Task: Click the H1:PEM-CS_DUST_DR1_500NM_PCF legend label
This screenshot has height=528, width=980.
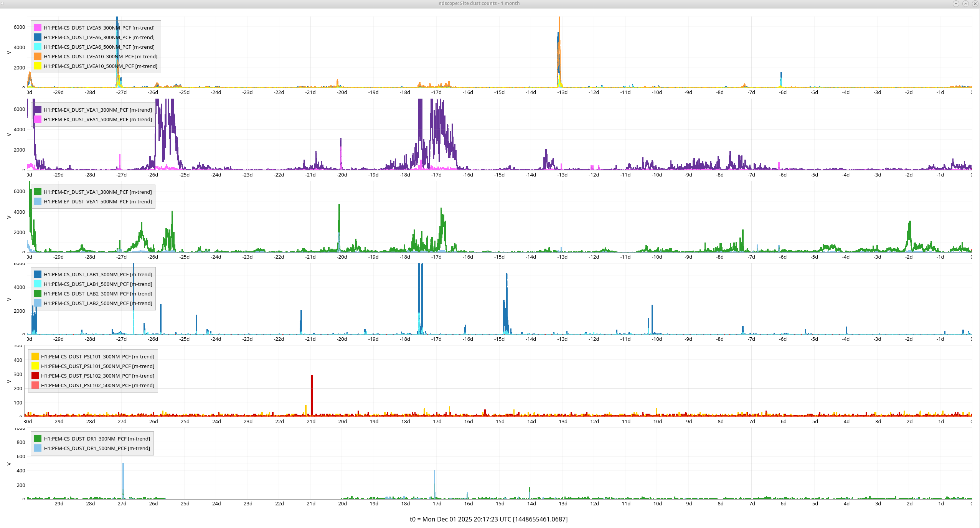Action: click(97, 448)
